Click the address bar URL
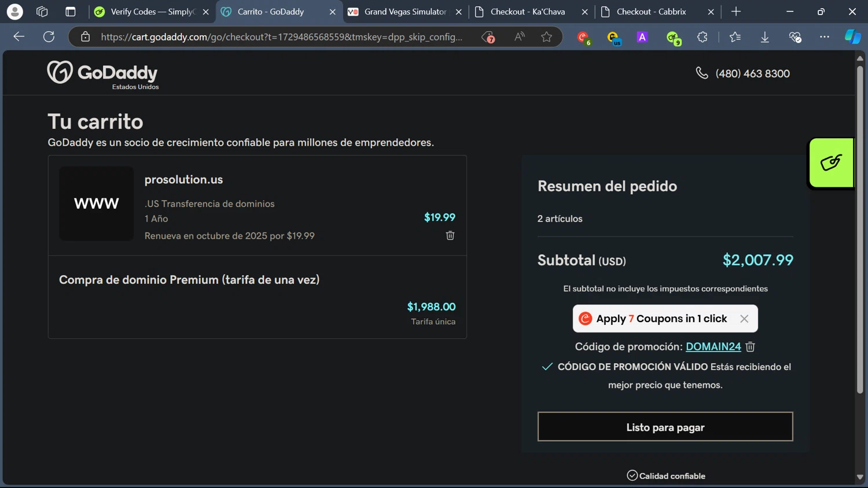Viewport: 868px width, 488px height. [282, 37]
